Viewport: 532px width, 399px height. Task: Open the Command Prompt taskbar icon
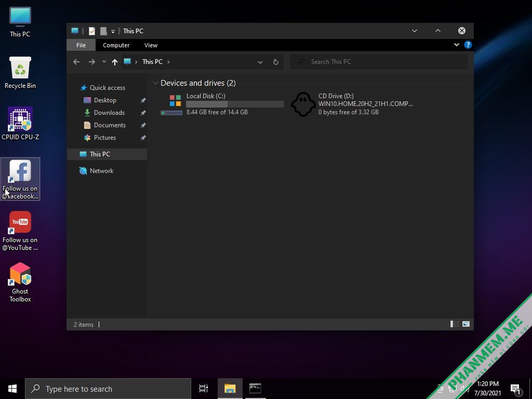(255, 389)
